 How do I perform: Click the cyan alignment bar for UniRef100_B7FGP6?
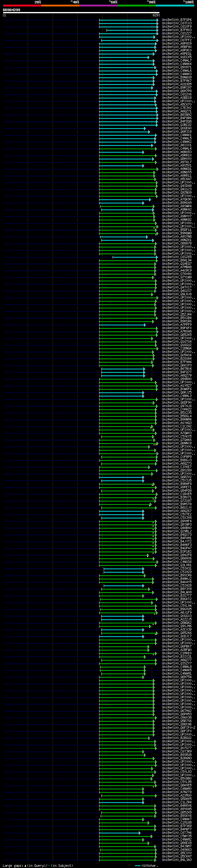tap(129, 20)
